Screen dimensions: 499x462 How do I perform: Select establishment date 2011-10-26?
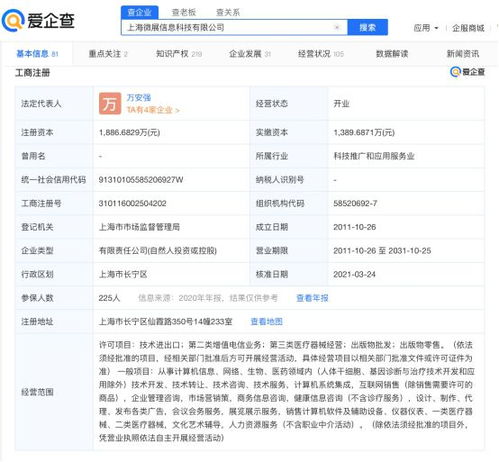(355, 227)
